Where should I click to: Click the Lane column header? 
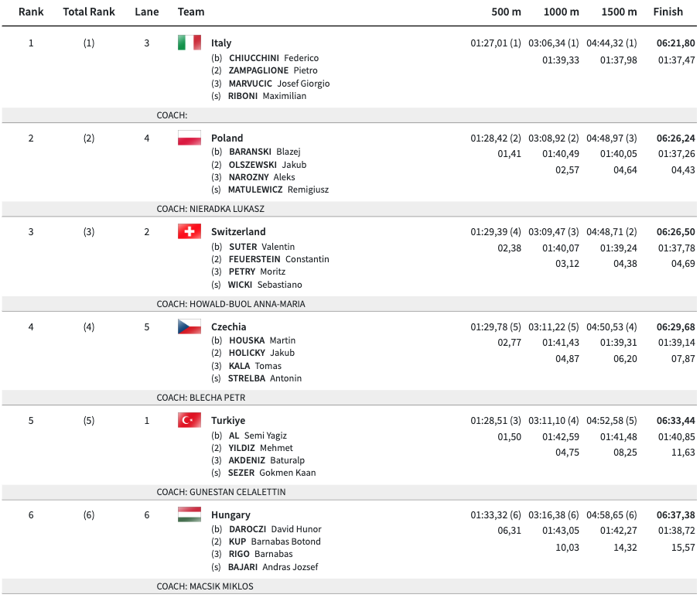coord(147,12)
